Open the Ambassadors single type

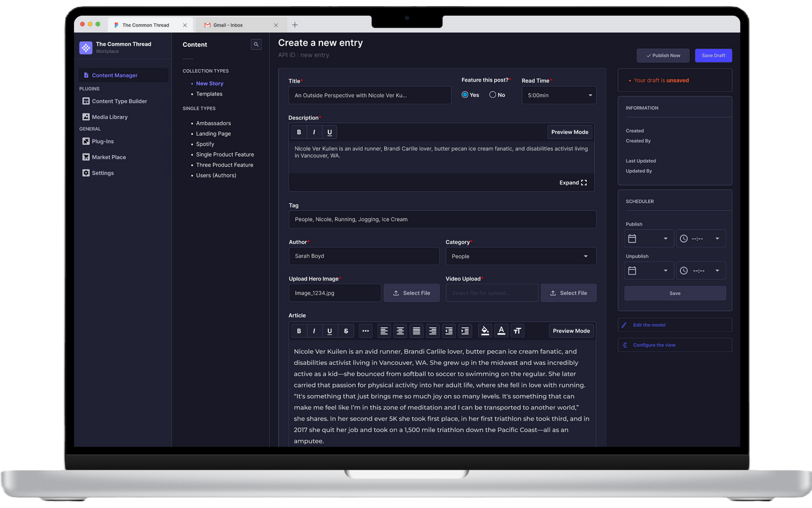pos(213,123)
